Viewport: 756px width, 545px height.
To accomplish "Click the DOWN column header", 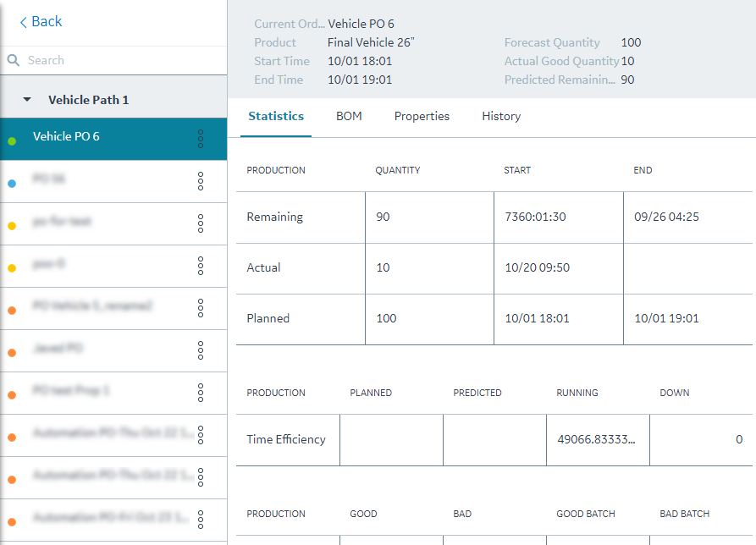I will click(675, 393).
